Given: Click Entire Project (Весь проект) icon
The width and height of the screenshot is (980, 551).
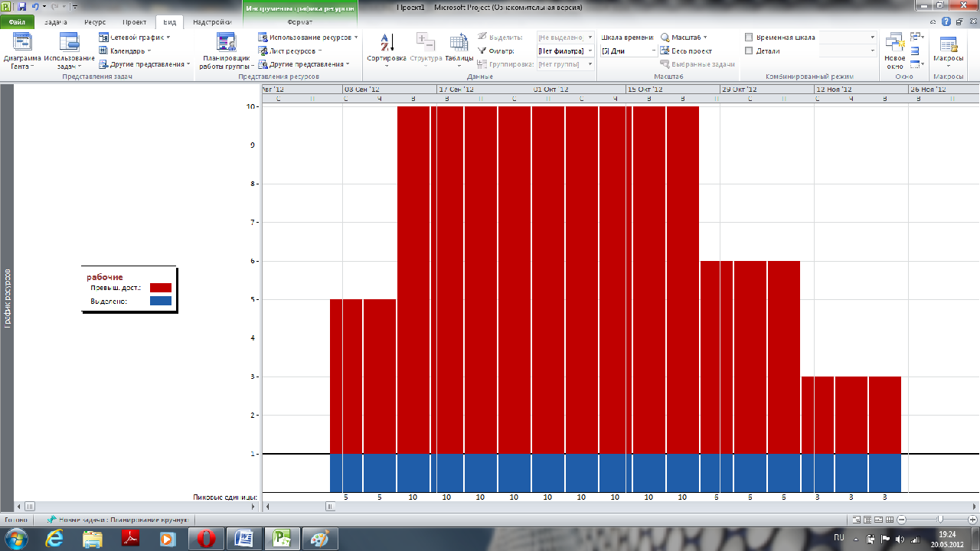Looking at the screenshot, I should tap(665, 51).
